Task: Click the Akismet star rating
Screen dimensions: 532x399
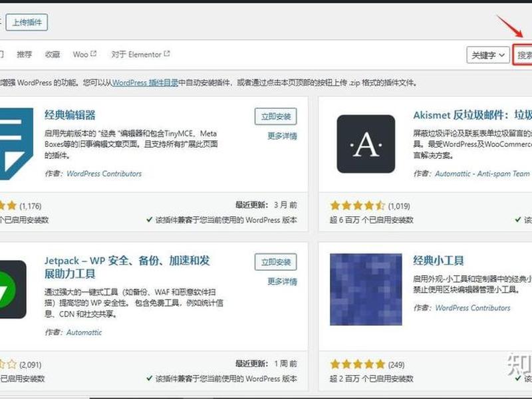Action: tap(358, 205)
